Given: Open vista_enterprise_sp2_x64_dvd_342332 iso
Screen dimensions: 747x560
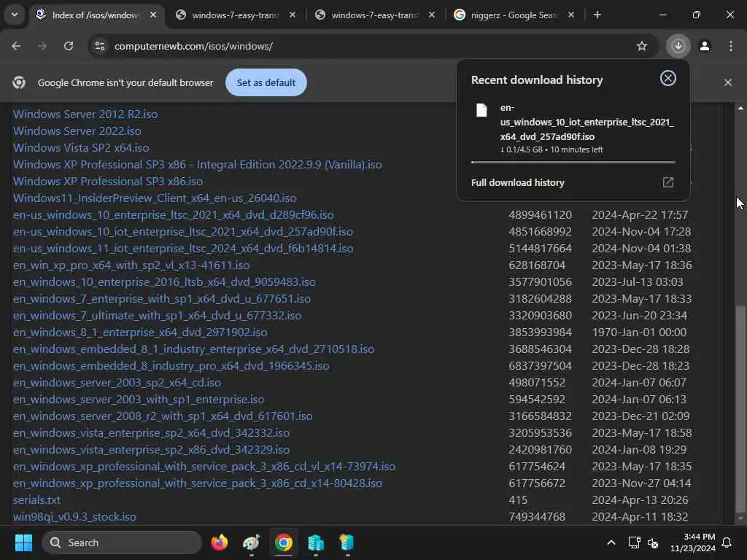Looking at the screenshot, I should tap(151, 433).
